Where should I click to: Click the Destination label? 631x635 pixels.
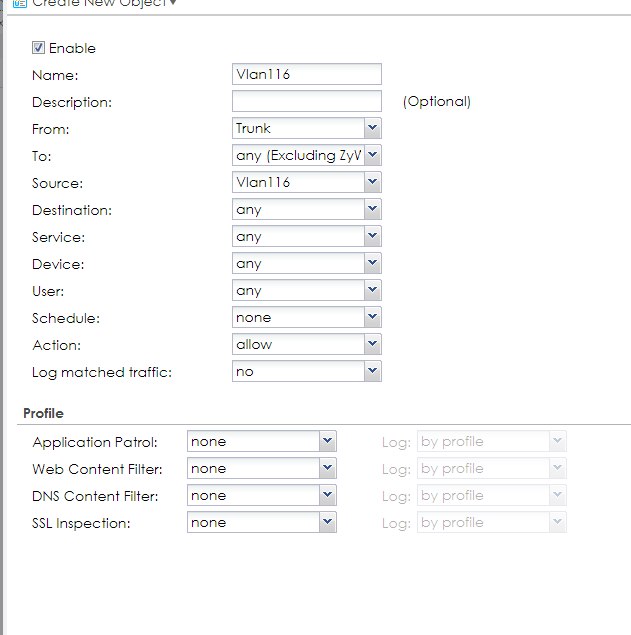coord(72,210)
